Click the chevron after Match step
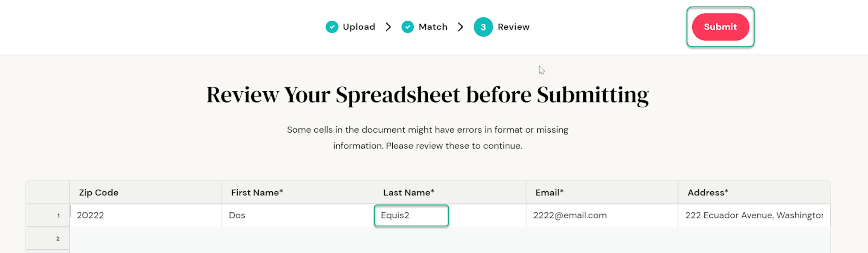Screen dimensions: 868x253 click(460, 27)
